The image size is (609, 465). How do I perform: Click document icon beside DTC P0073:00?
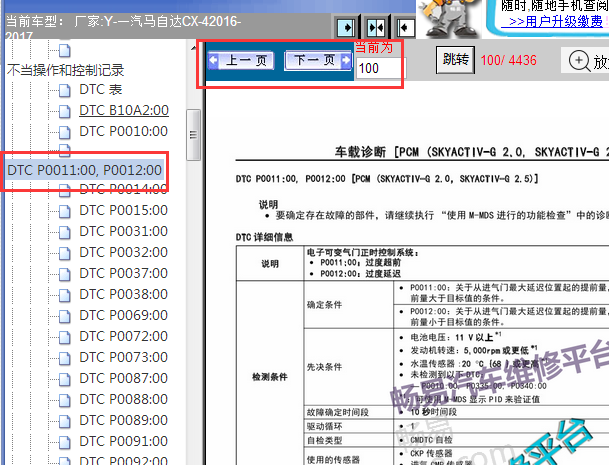(x=65, y=358)
